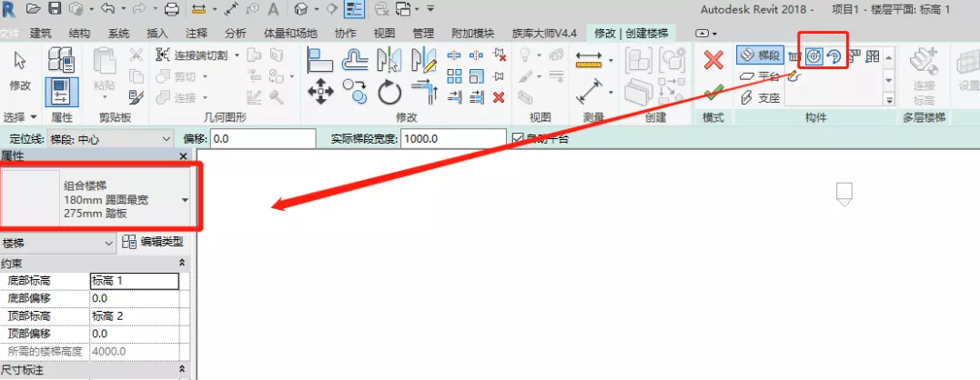Click the 编辑类型 edit type button
This screenshot has width=980, height=380.
(x=153, y=242)
